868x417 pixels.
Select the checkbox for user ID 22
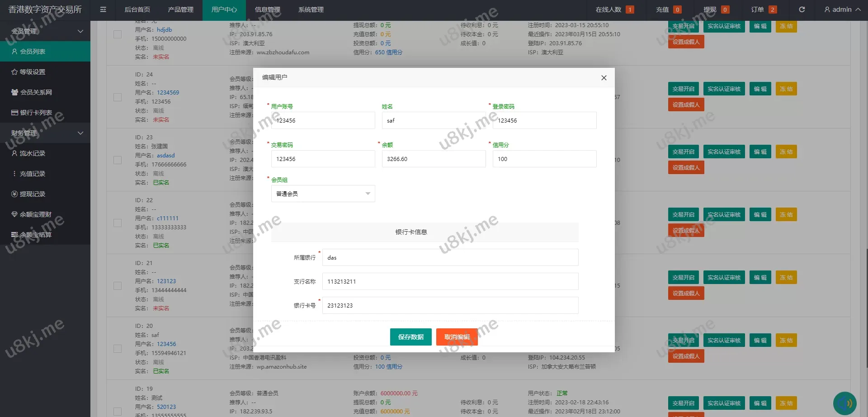(x=118, y=223)
